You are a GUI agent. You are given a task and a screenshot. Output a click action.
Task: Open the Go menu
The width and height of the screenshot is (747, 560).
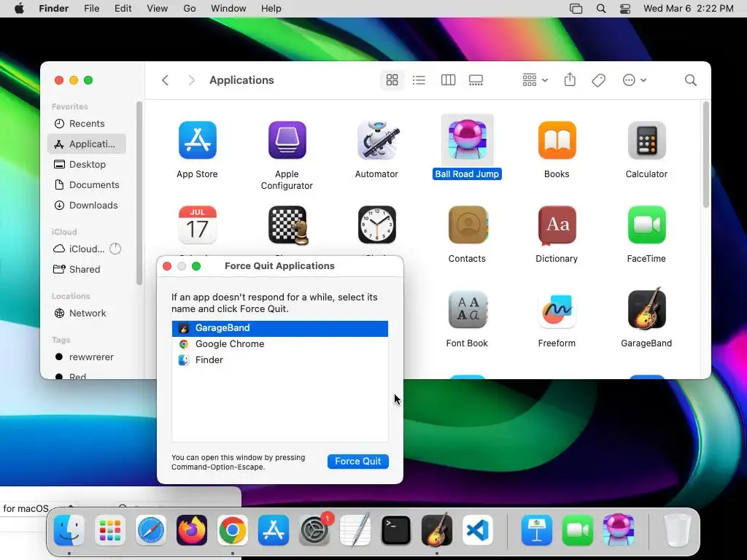[190, 9]
